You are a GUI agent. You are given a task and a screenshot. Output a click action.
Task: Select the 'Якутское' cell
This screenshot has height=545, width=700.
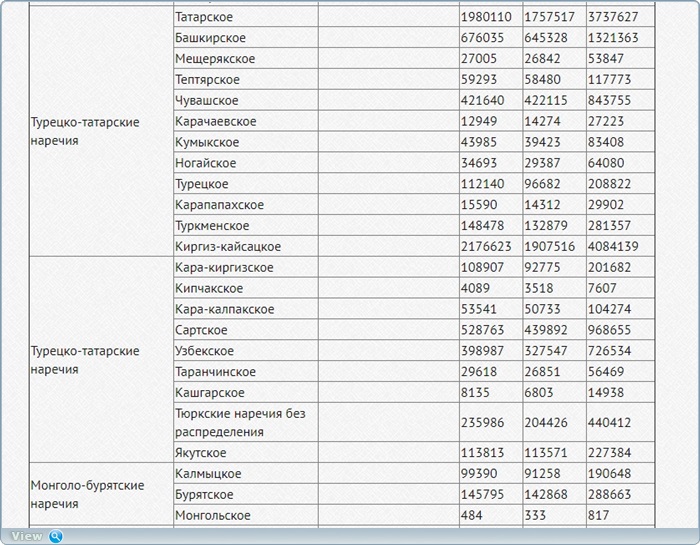(246, 452)
